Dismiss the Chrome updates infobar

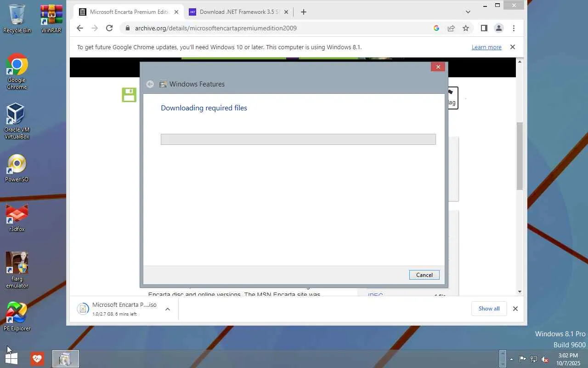pos(513,47)
